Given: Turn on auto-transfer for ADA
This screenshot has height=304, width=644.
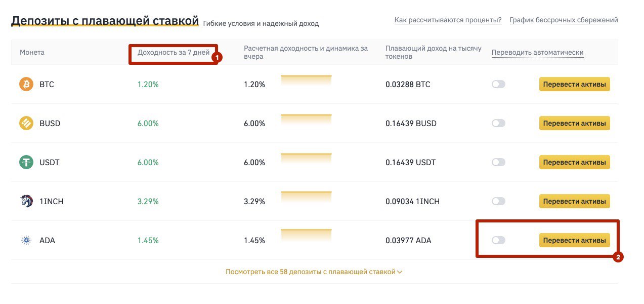Looking at the screenshot, I should pos(498,240).
